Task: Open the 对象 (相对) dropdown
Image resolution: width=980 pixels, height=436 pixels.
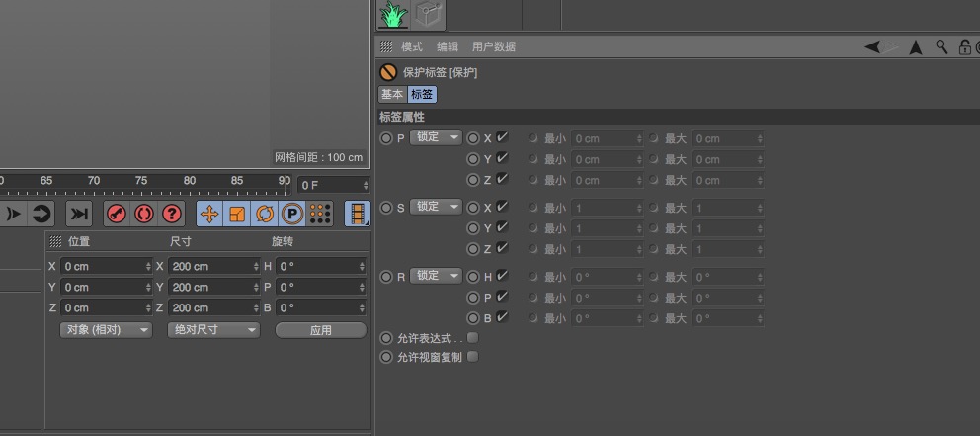Action: click(107, 329)
